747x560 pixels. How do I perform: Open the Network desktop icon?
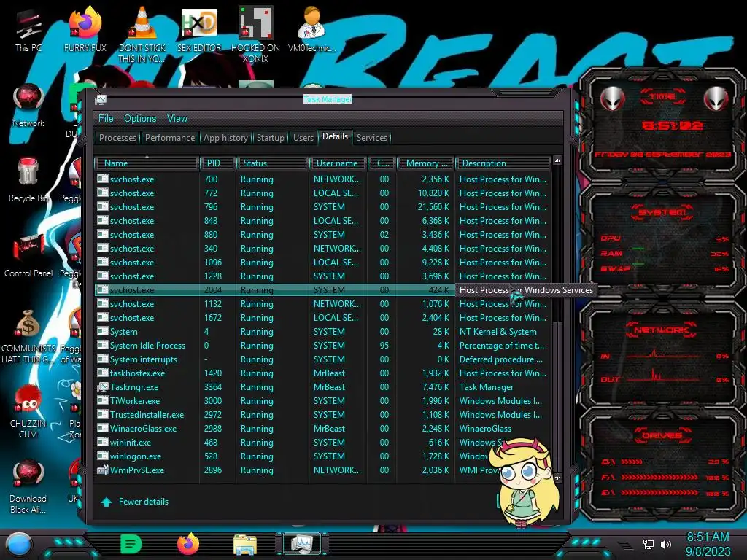coord(28,105)
